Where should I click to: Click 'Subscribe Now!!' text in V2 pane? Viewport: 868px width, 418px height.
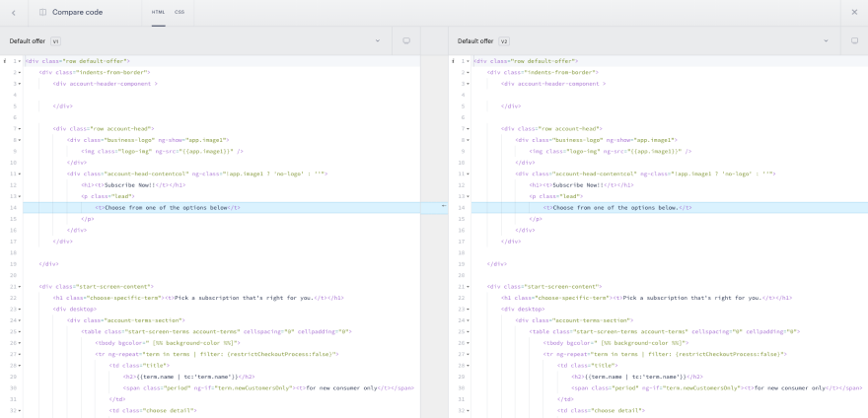[x=578, y=185]
